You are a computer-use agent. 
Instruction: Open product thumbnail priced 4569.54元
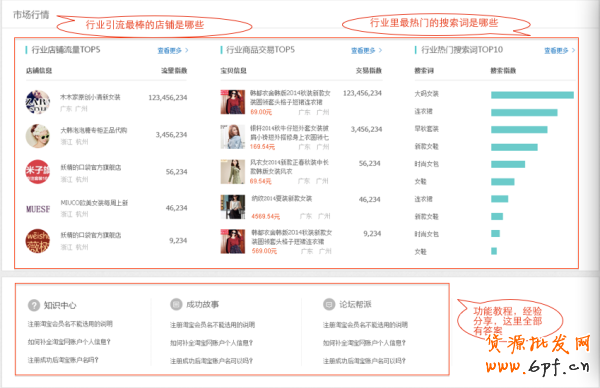click(233, 207)
